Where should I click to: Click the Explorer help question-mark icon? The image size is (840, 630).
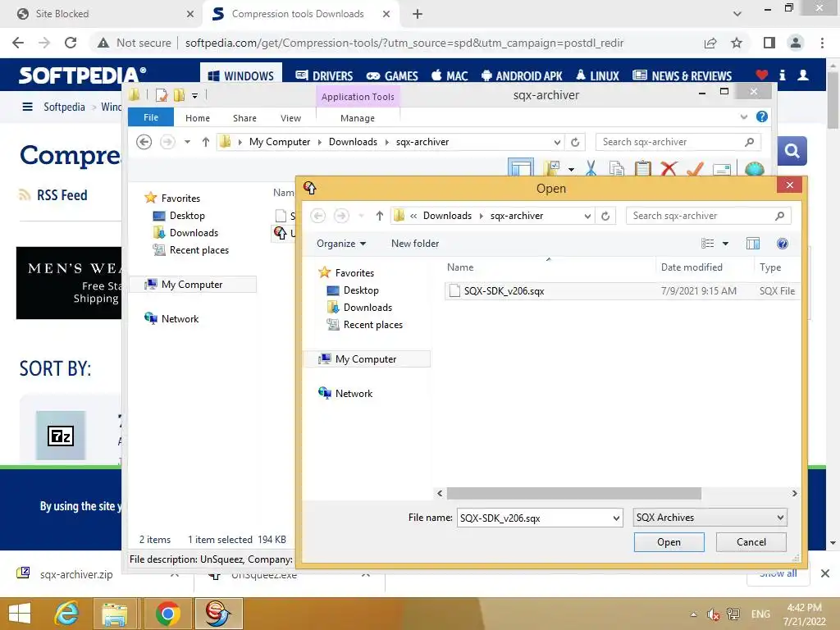762,116
